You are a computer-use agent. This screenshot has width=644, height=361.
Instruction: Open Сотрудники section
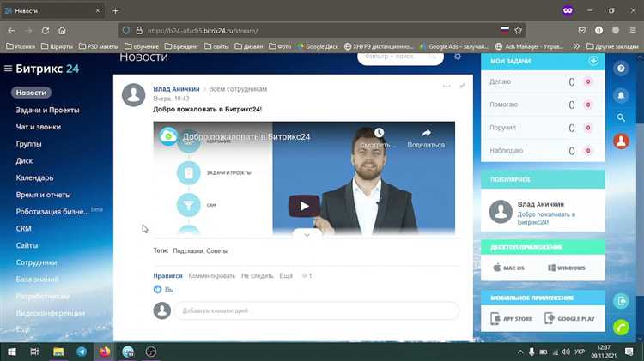36,262
